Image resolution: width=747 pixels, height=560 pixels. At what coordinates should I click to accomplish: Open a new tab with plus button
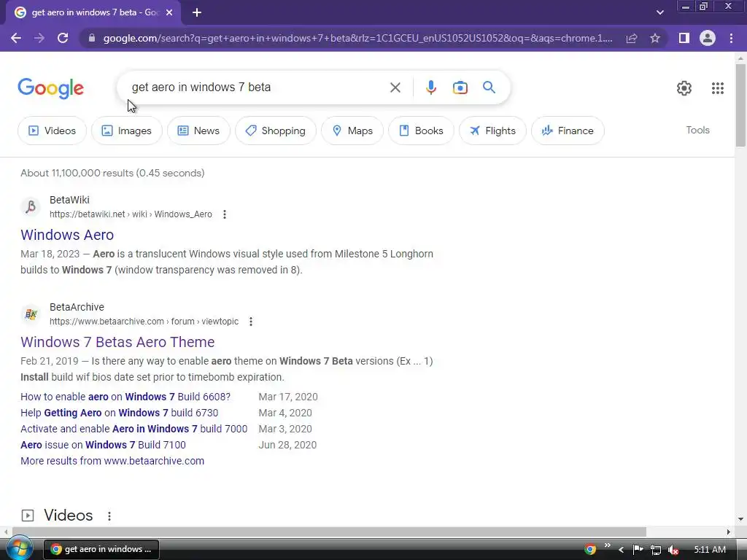(197, 12)
